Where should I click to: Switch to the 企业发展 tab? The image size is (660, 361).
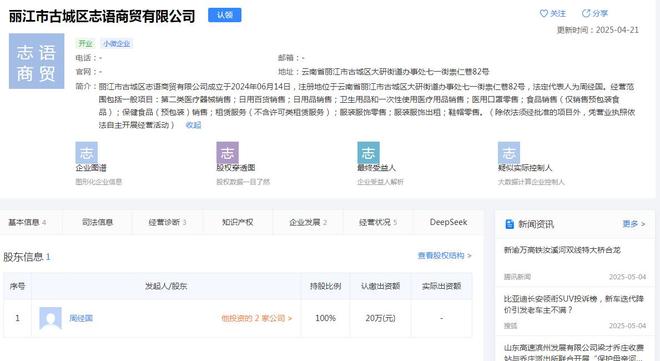(x=308, y=222)
